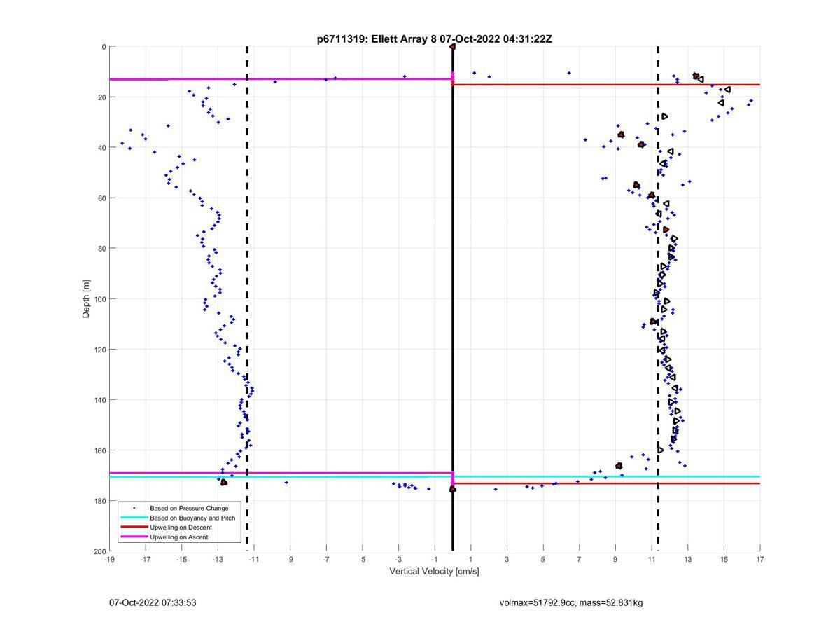This screenshot has height=620, width=840.
Task: Click the 'Vertical Velocity [cm/s]' x-axis label
Action: click(x=434, y=571)
